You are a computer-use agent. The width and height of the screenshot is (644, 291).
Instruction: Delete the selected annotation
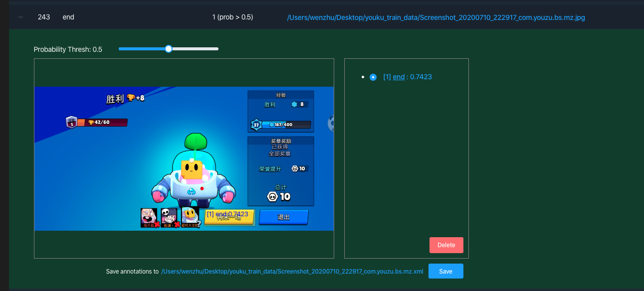[446, 245]
